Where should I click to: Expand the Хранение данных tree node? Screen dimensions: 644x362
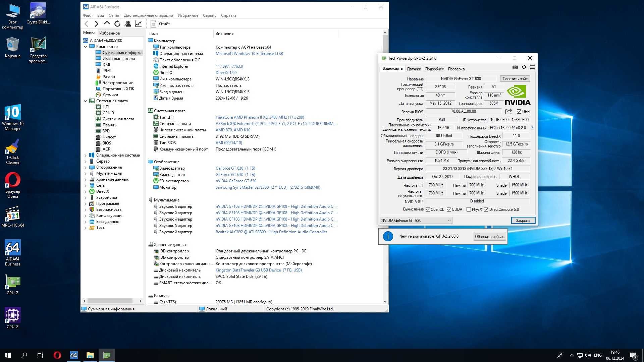(x=86, y=180)
